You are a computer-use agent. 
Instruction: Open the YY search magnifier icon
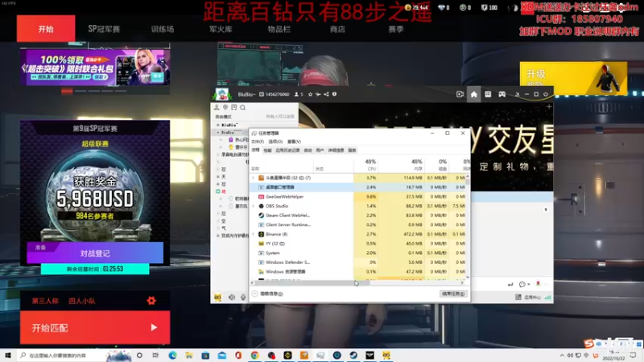pos(243,108)
